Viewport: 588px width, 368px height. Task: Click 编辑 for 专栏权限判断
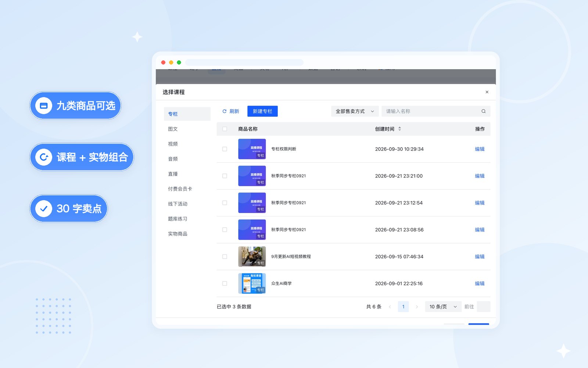point(480,149)
